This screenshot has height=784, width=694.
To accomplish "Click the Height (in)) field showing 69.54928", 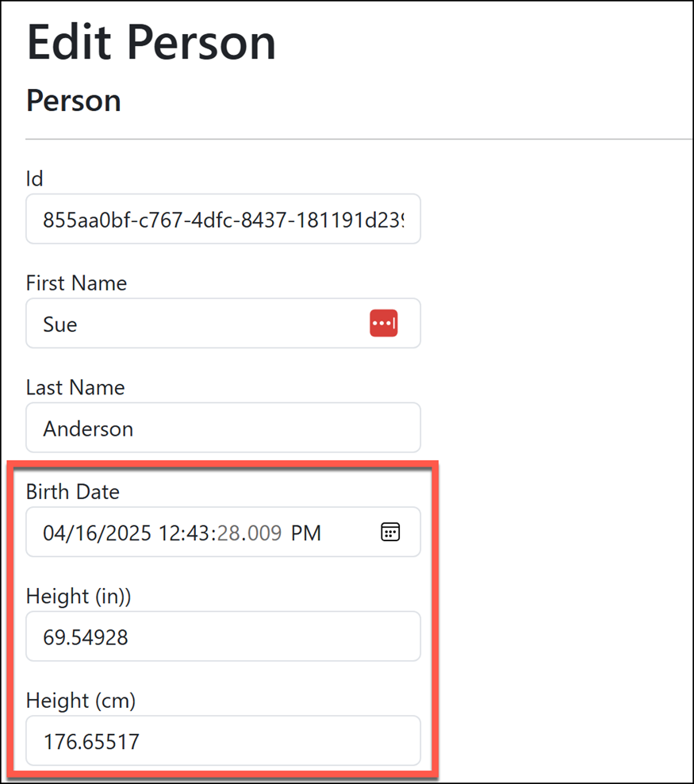I will pos(224,636).
